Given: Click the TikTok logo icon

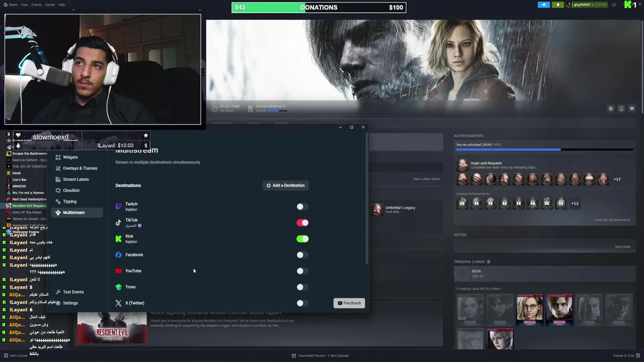Looking at the screenshot, I should 118,222.
